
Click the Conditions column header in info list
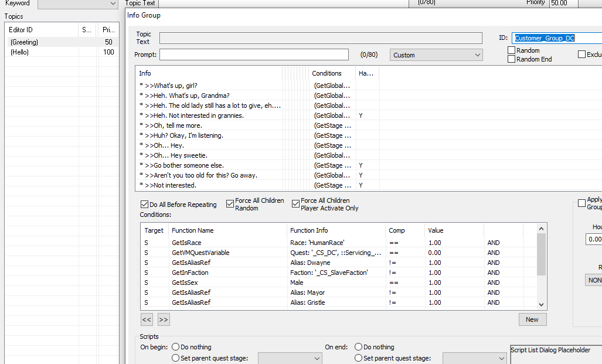click(x=332, y=73)
